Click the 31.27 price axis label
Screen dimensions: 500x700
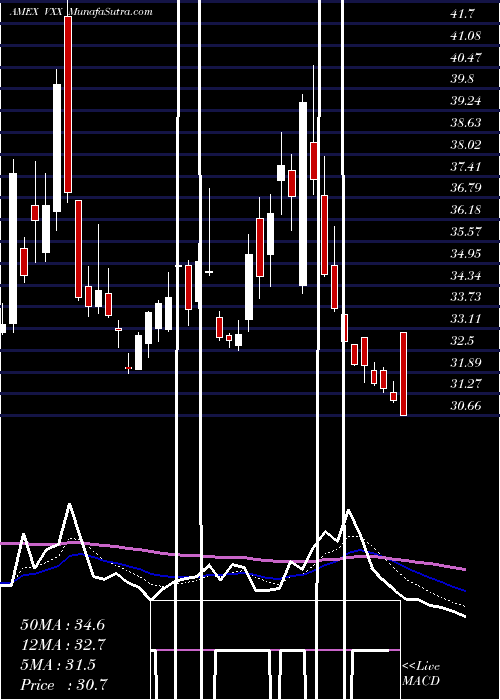click(466, 383)
